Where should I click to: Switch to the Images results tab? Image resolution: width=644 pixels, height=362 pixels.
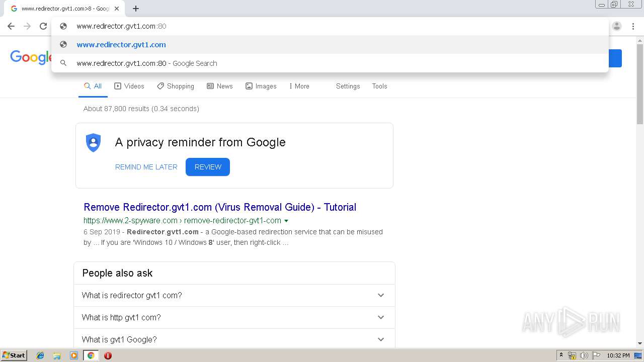[x=261, y=86]
